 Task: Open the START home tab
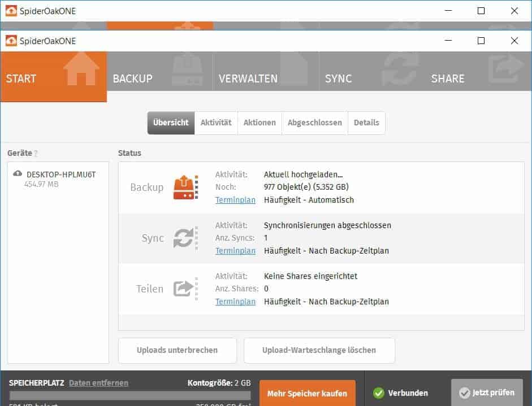tap(54, 77)
